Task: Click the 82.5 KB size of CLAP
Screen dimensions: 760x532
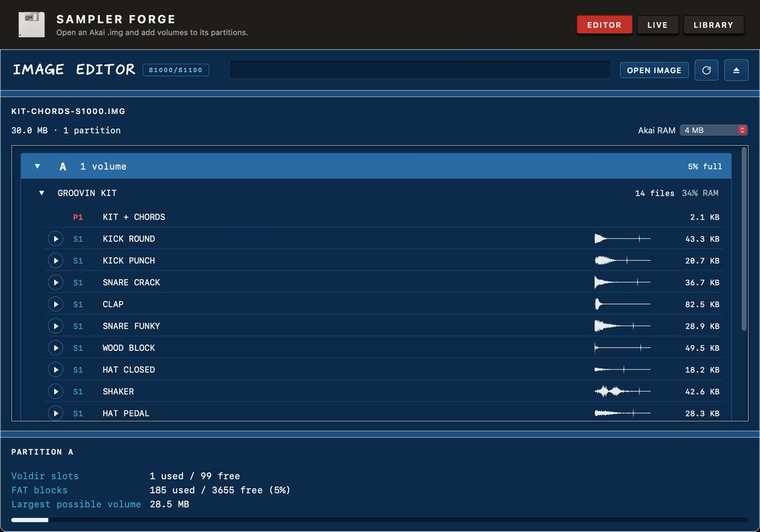Action: point(702,304)
